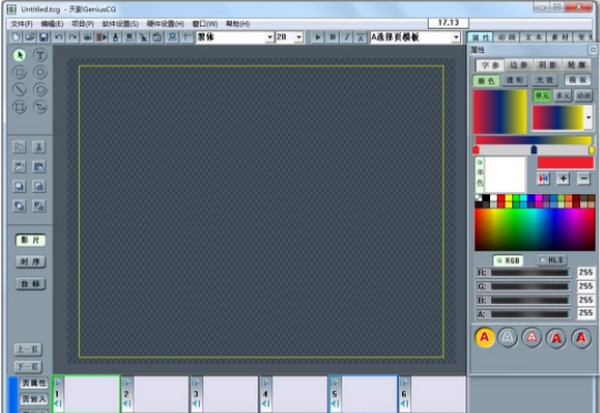Click the 时序 button in left panel
The height and width of the screenshot is (413, 600).
tap(30, 262)
